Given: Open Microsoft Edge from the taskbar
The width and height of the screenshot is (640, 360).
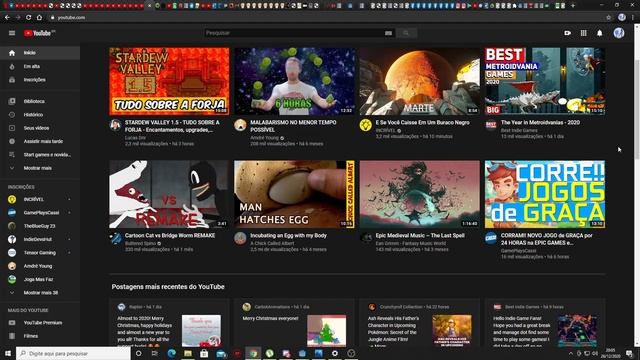Looking at the screenshot, I should [171, 353].
